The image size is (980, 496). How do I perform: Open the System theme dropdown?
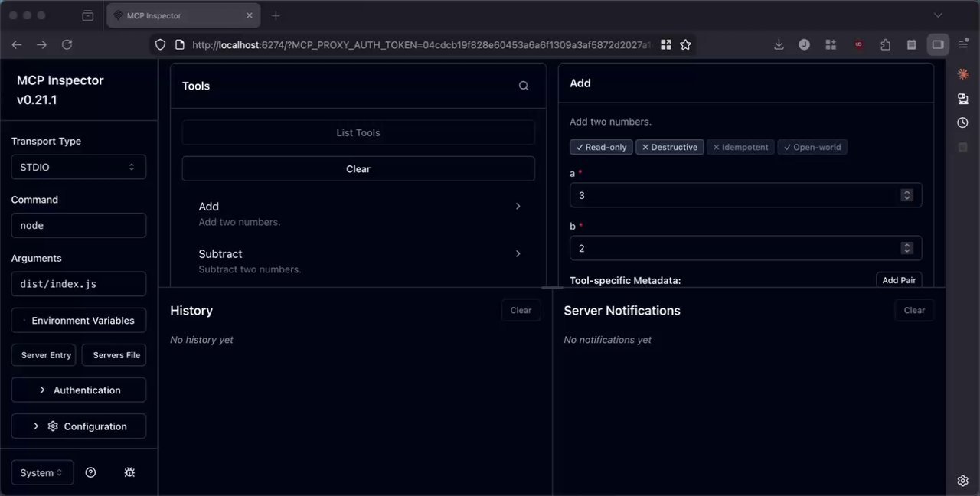42,472
